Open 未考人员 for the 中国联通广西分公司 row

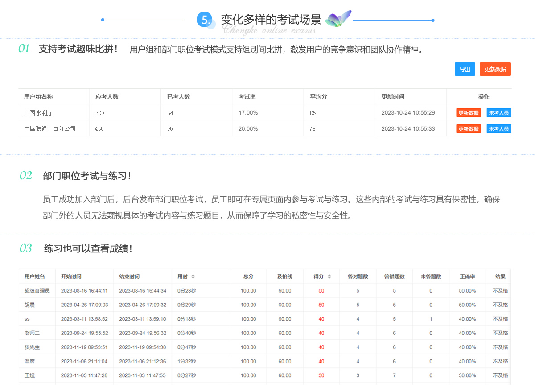(498, 129)
